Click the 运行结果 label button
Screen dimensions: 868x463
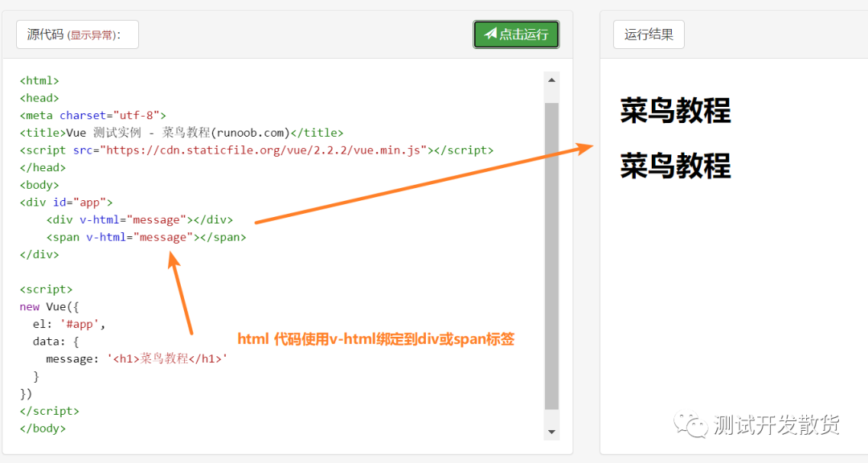click(x=649, y=35)
